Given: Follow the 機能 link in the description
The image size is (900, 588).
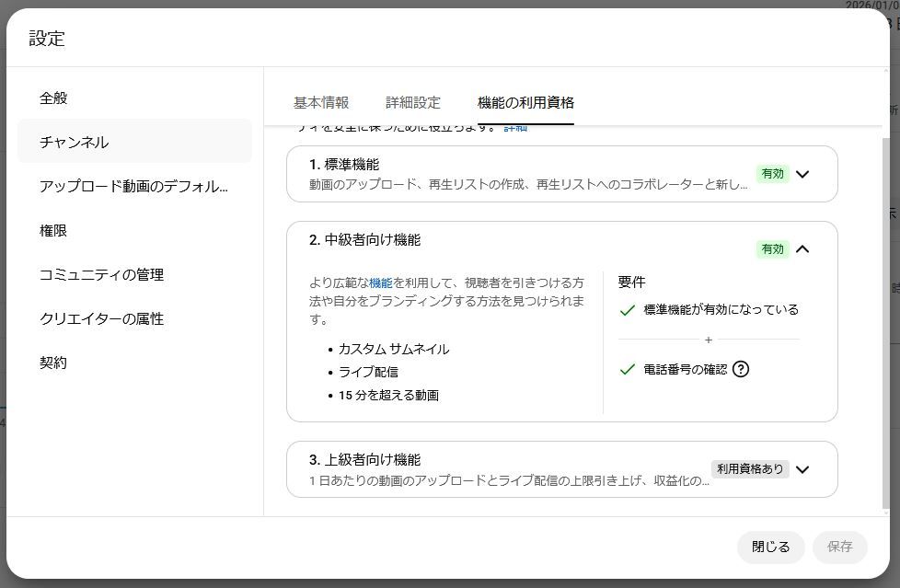Looking at the screenshot, I should click(380, 282).
